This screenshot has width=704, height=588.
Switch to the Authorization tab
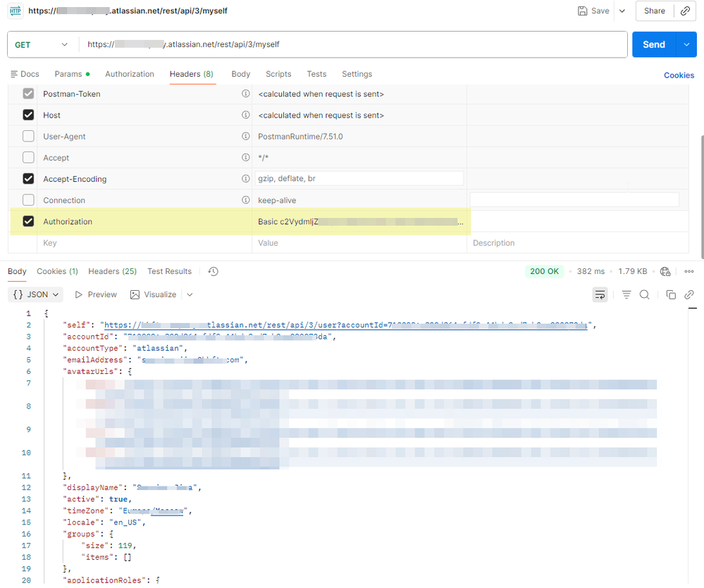[129, 74]
